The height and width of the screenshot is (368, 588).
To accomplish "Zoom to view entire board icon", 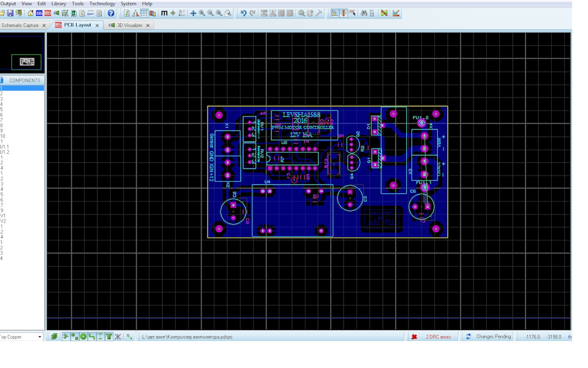I will click(219, 13).
